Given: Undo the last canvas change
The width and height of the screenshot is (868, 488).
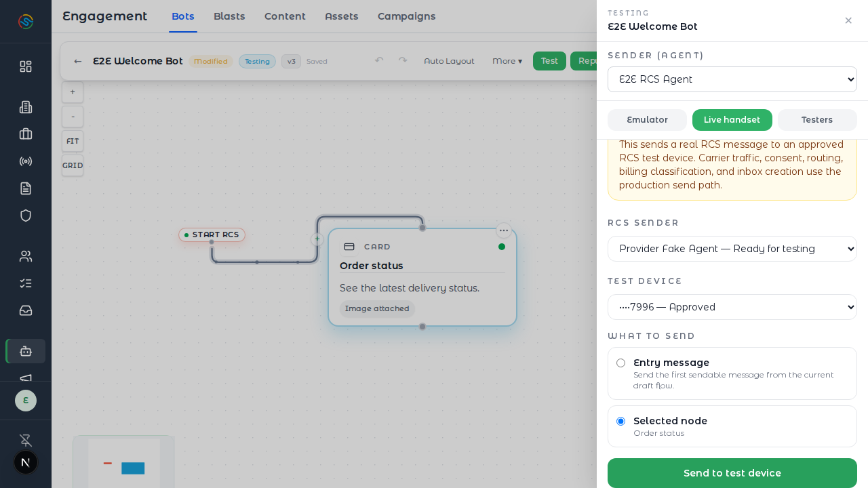Looking at the screenshot, I should (379, 60).
